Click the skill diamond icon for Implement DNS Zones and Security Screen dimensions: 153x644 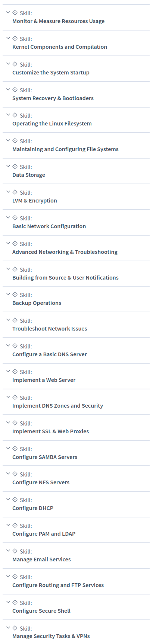(x=15, y=397)
